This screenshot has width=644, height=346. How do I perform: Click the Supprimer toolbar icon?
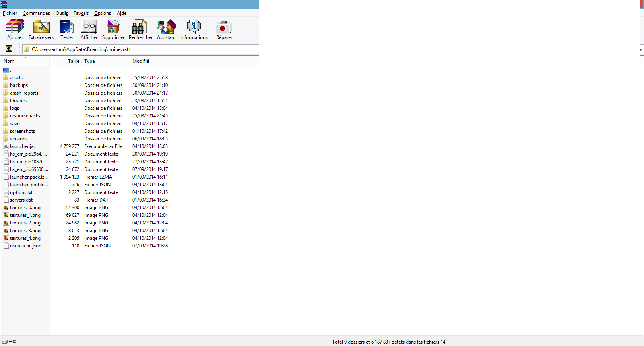(113, 27)
